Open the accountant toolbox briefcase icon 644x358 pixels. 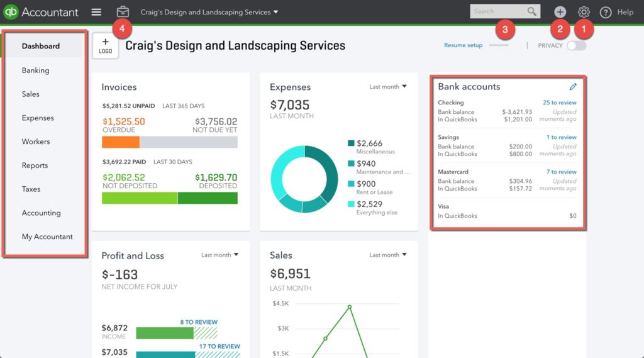[x=123, y=12]
